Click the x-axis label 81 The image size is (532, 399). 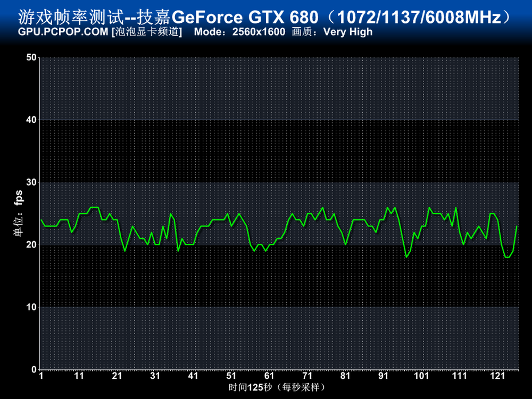point(345,376)
